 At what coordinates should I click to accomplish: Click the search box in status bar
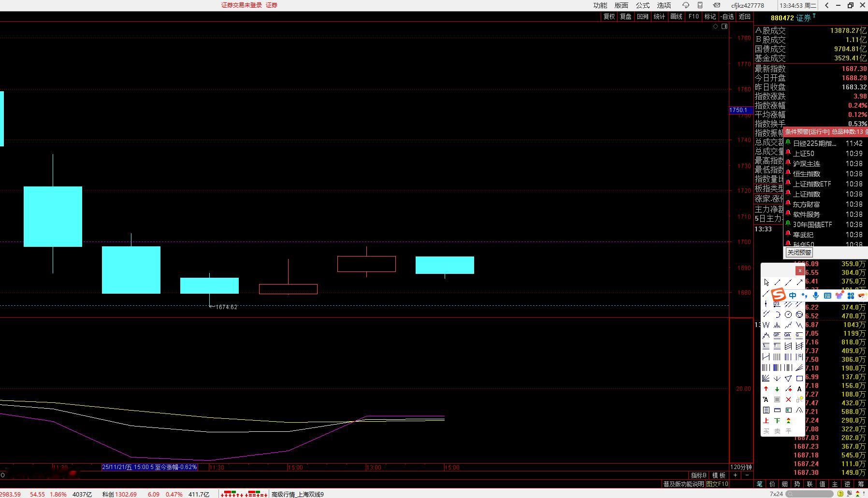tap(810, 494)
